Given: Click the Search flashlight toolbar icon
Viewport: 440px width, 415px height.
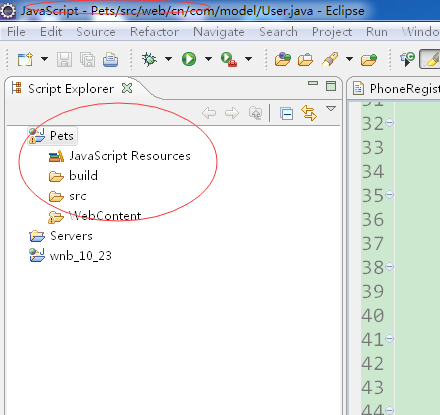Looking at the screenshot, I should 330,59.
